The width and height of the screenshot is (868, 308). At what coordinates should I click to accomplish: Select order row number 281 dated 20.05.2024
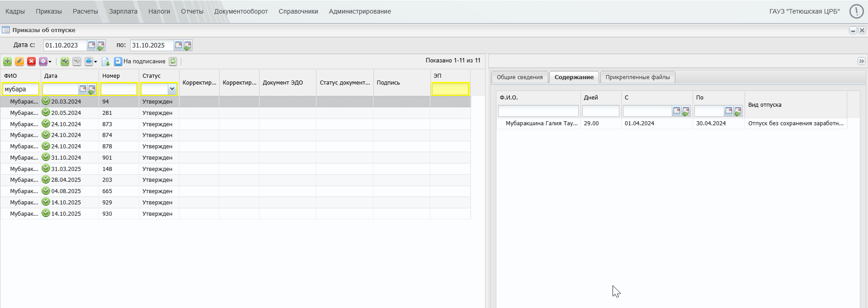236,113
